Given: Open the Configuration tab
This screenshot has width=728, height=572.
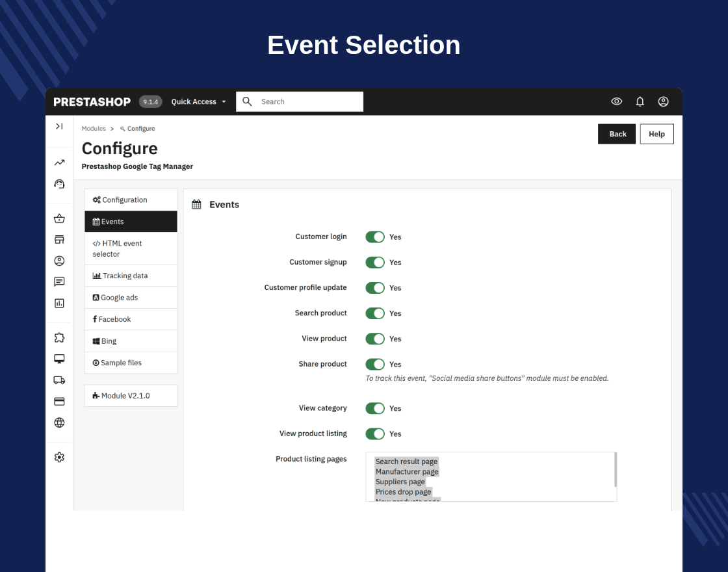Looking at the screenshot, I should point(131,200).
